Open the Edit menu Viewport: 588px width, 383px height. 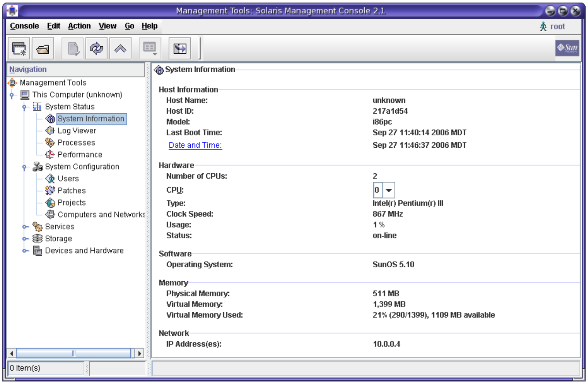54,26
